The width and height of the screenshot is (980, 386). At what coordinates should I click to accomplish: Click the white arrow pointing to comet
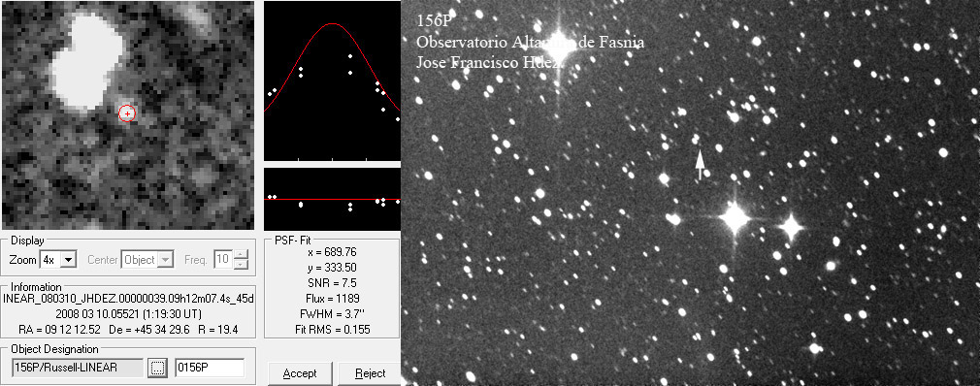click(x=701, y=165)
